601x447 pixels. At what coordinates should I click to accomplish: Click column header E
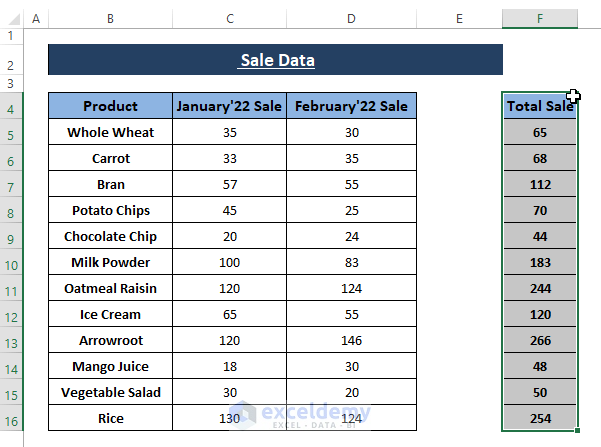click(x=459, y=19)
